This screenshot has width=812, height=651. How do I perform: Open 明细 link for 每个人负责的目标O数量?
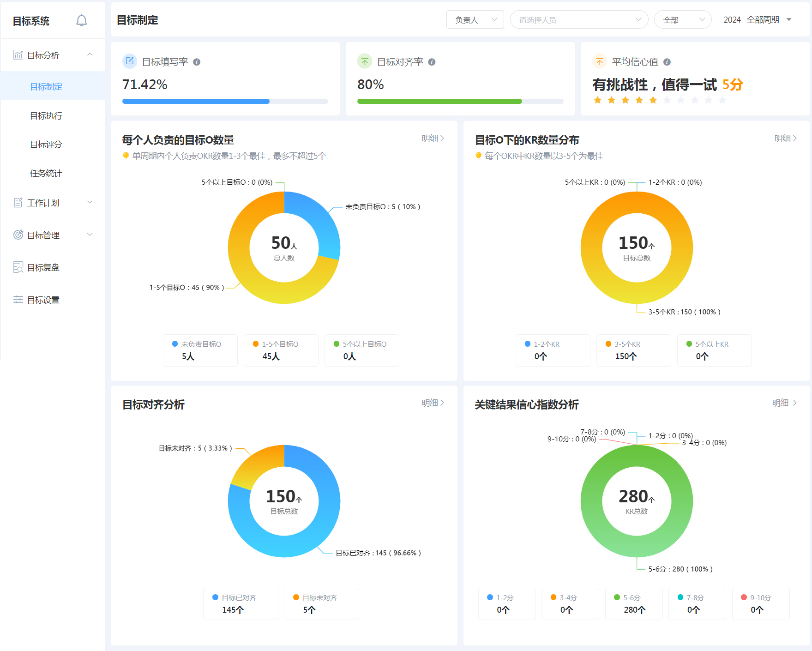point(433,139)
